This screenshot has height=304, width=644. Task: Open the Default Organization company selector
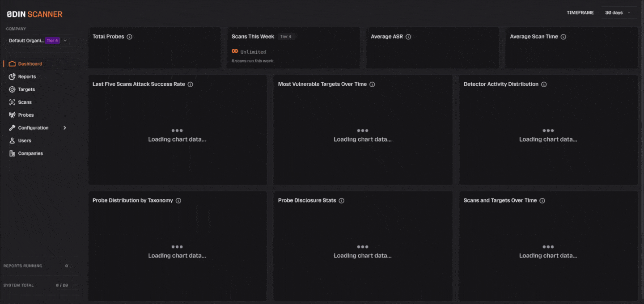tap(38, 41)
